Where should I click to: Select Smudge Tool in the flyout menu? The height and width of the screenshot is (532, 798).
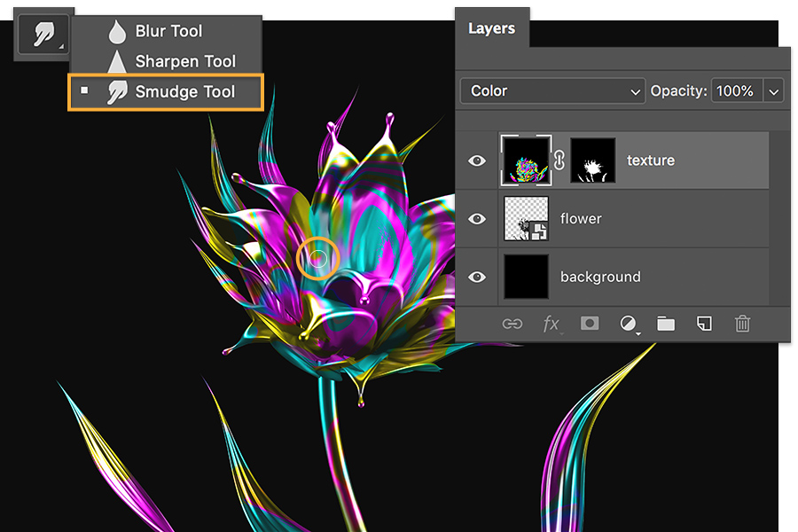pos(166,91)
